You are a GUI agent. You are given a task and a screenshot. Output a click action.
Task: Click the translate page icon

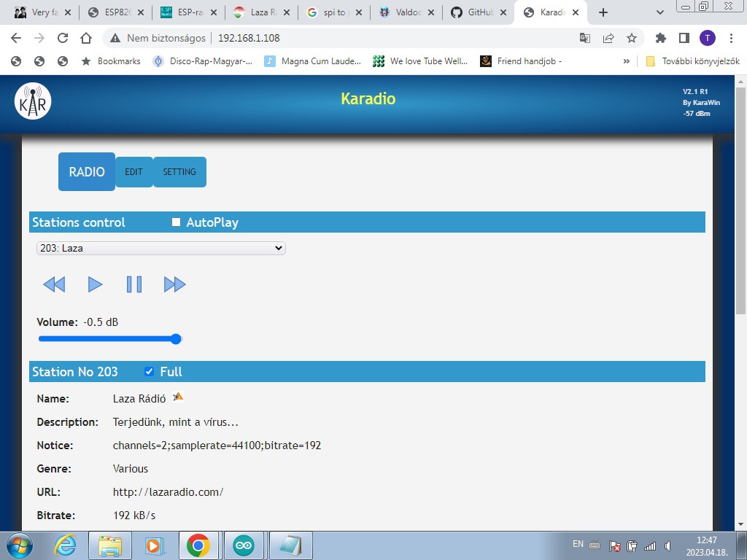coord(585,38)
